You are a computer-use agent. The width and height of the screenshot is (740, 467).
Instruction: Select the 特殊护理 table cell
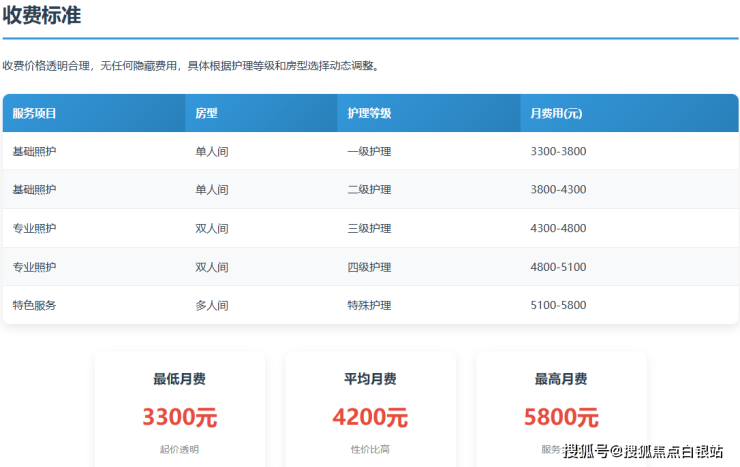coord(369,305)
